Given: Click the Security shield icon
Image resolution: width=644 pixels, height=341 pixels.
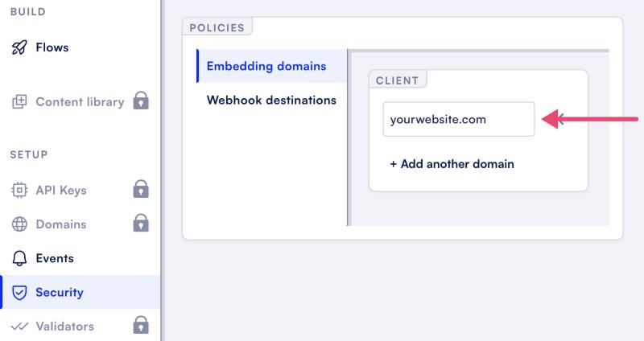Looking at the screenshot, I should [x=19, y=292].
